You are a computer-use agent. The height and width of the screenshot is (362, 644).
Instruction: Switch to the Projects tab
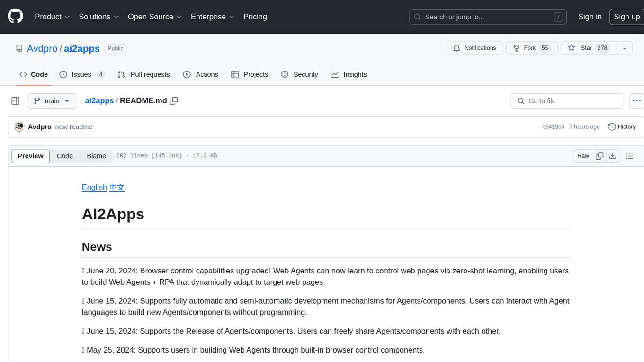coord(250,74)
